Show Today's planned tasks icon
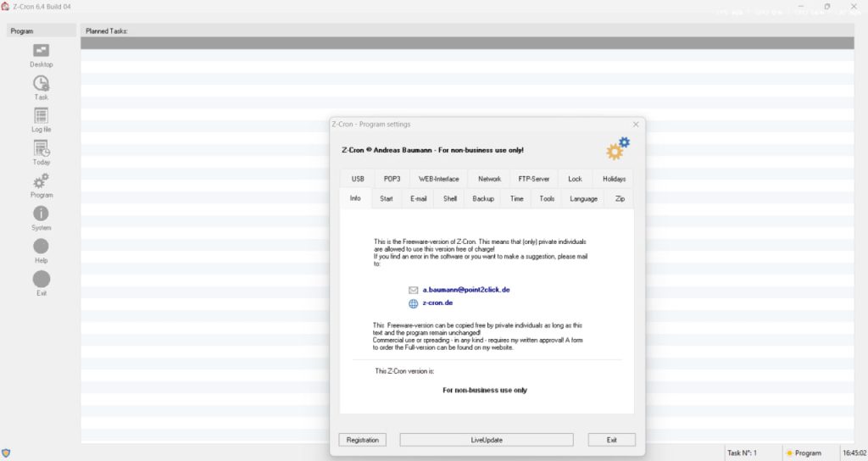This screenshot has height=461, width=868. (x=41, y=148)
